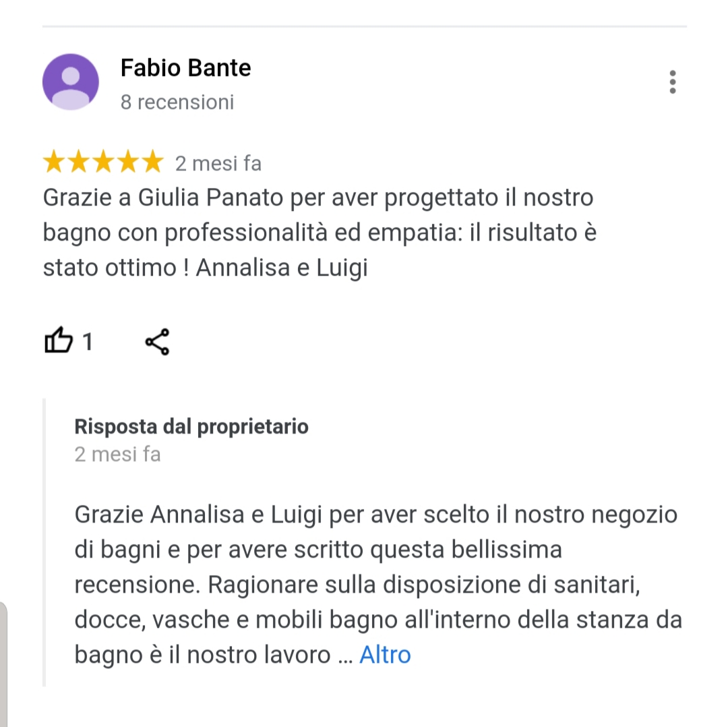Click the second yellow rating star
Image resolution: width=728 pixels, height=727 pixels.
(x=78, y=162)
